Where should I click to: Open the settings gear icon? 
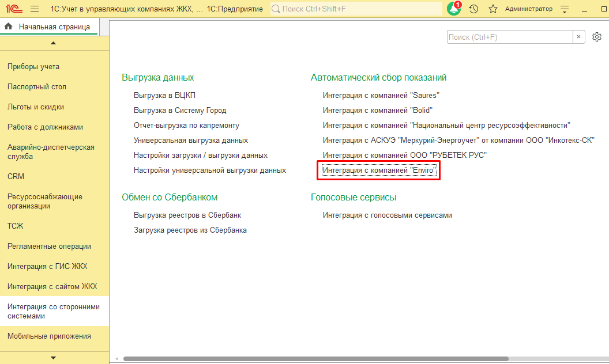[x=596, y=37]
